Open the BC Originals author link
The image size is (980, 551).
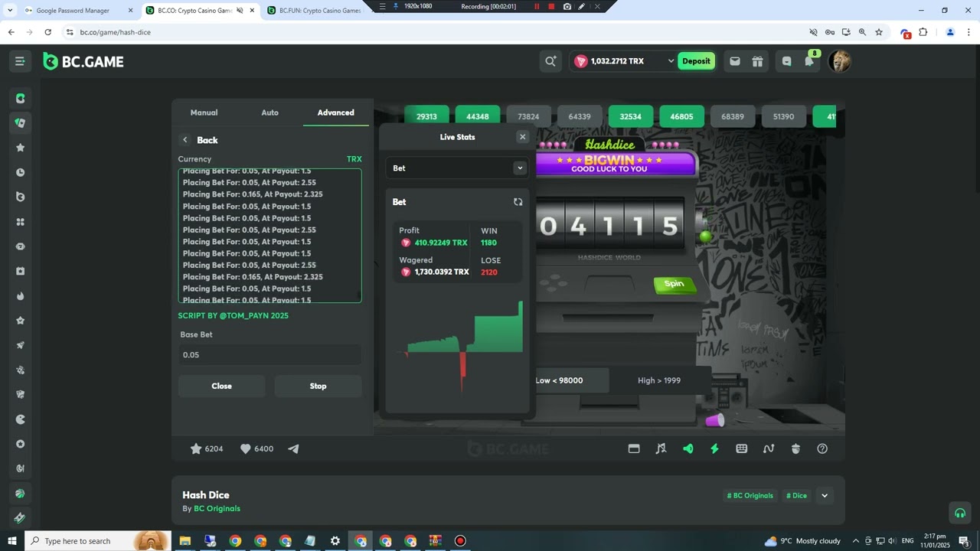(x=217, y=508)
